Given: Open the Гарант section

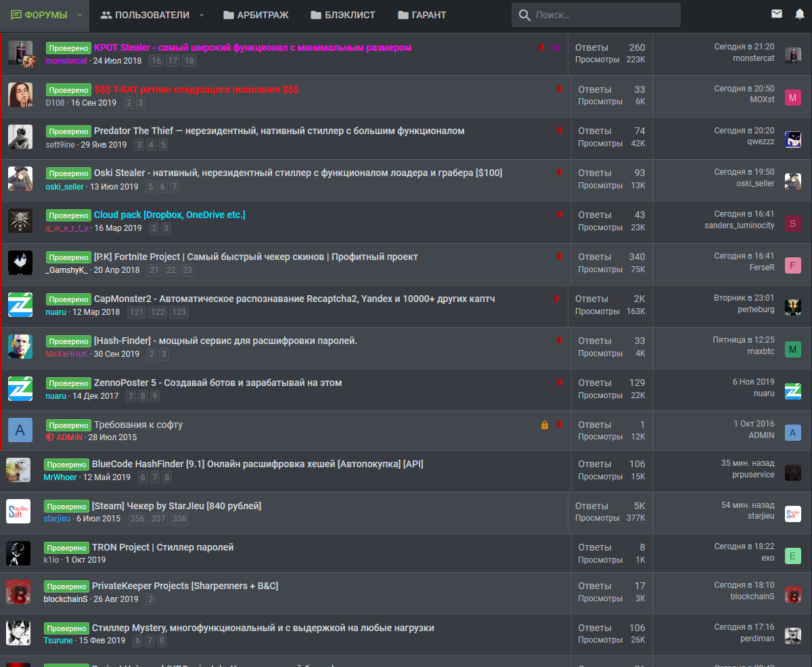Looking at the screenshot, I should 422,15.
